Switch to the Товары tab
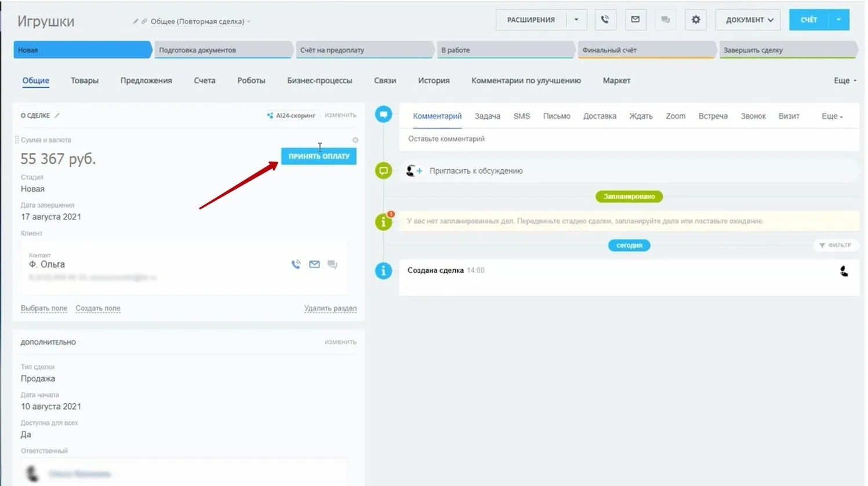The width and height of the screenshot is (868, 486). (x=85, y=81)
